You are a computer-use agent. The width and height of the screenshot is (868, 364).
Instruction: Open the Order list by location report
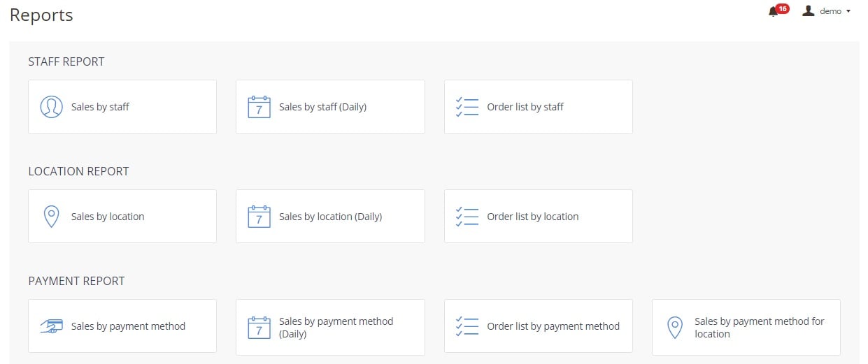click(x=539, y=217)
